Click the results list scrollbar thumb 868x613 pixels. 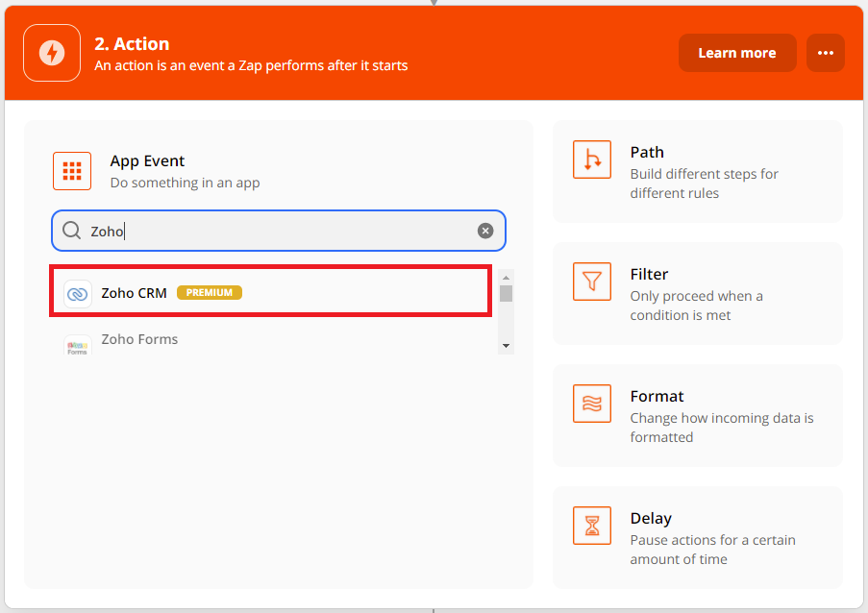[506, 293]
